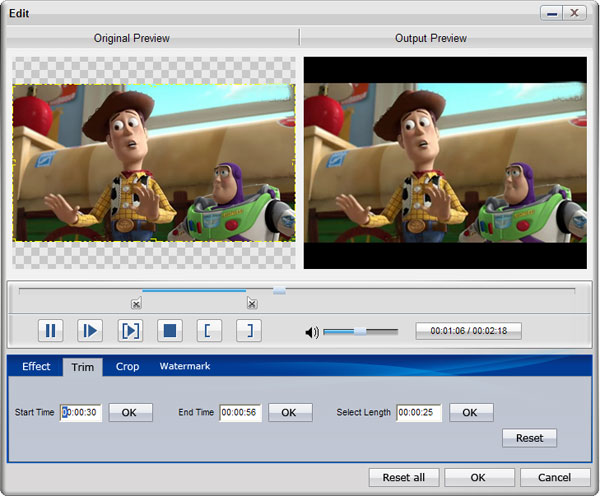Screen dimensions: 600x496
Task: Click the Select Length input field
Action: coord(419,413)
